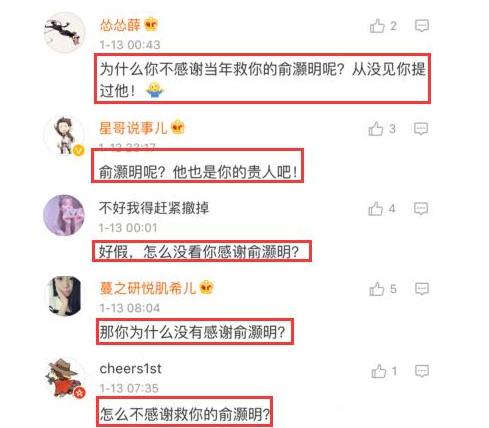
Task: Reply to cheers1st's comment
Action: (422, 371)
